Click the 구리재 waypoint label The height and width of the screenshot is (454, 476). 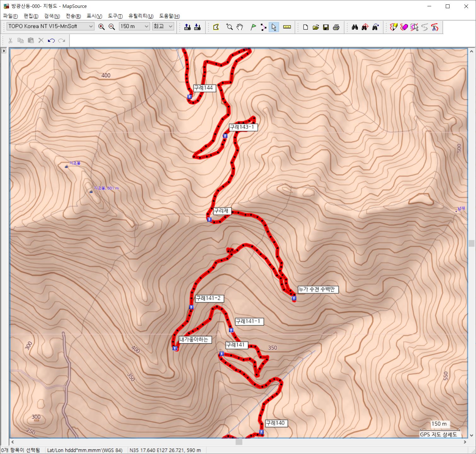[x=222, y=211]
